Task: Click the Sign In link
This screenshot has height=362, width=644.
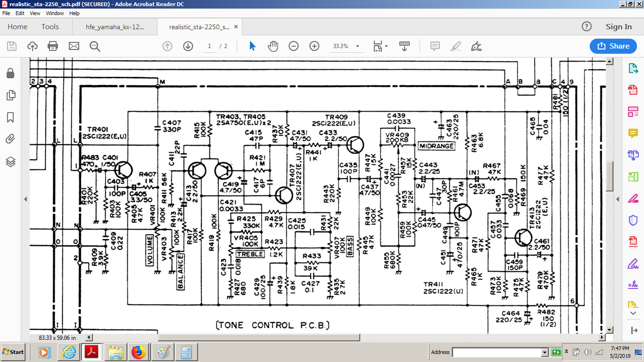Action: point(619,27)
